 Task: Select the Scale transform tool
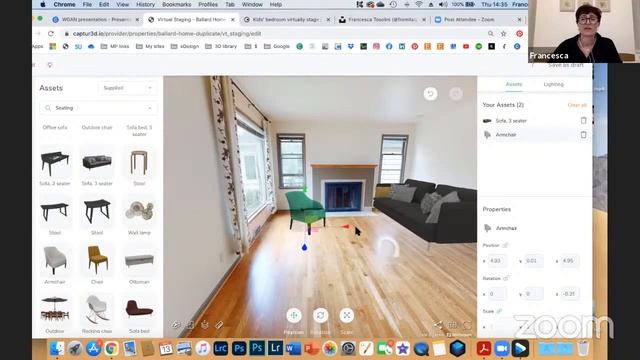pyautogui.click(x=347, y=315)
